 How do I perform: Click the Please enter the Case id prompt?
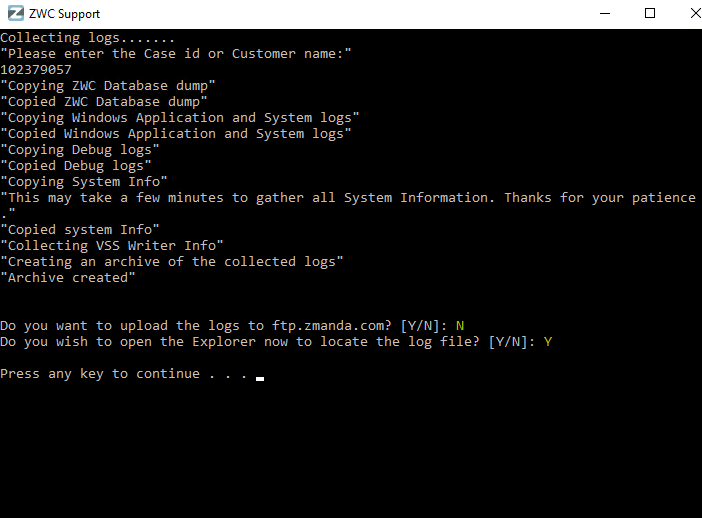176,54
